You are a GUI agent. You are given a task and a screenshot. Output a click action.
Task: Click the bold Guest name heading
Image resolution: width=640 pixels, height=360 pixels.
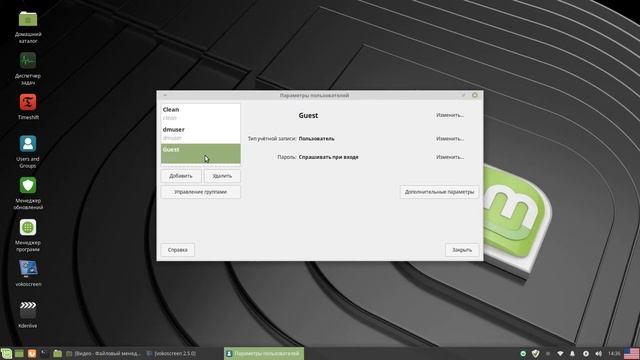click(x=308, y=116)
